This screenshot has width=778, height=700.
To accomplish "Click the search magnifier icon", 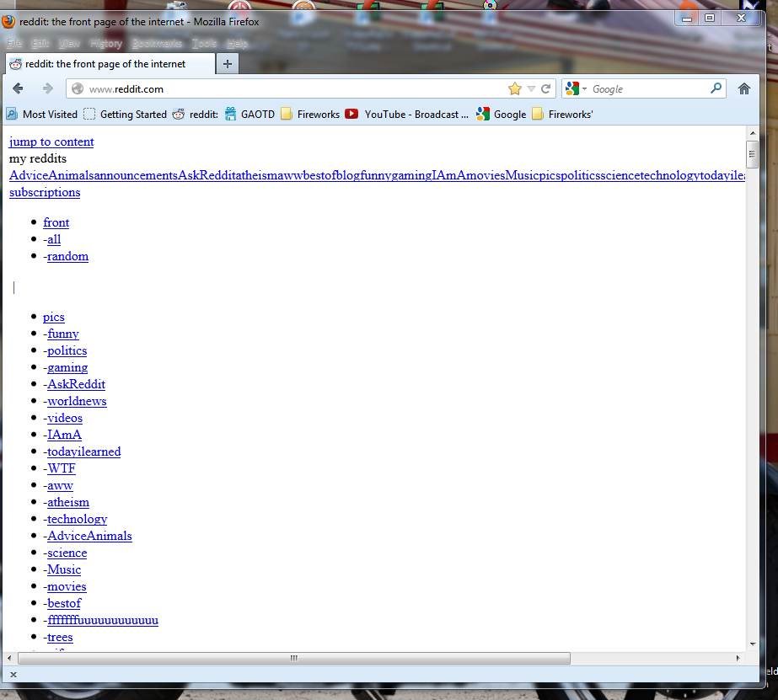I will pyautogui.click(x=716, y=88).
